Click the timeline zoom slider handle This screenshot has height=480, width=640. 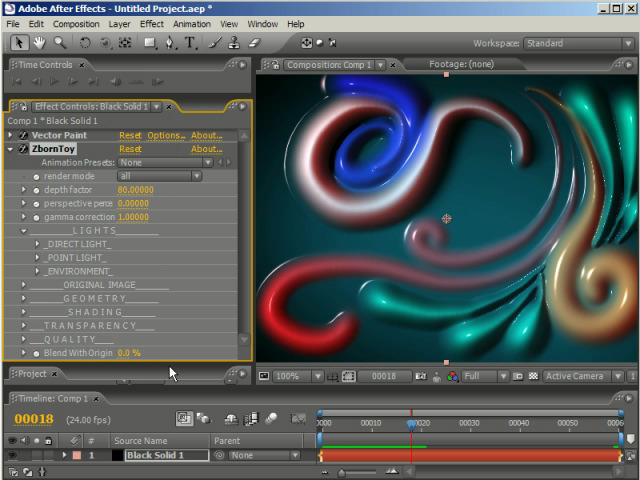point(341,473)
